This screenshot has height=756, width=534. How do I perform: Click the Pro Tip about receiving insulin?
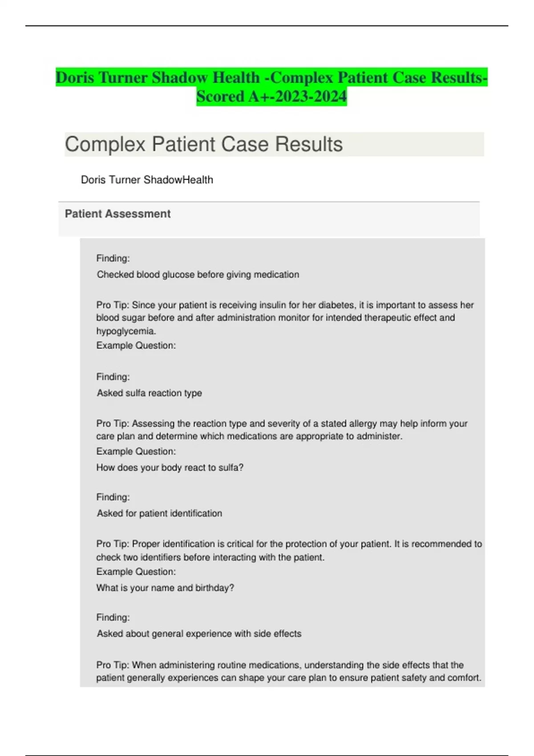click(x=285, y=311)
